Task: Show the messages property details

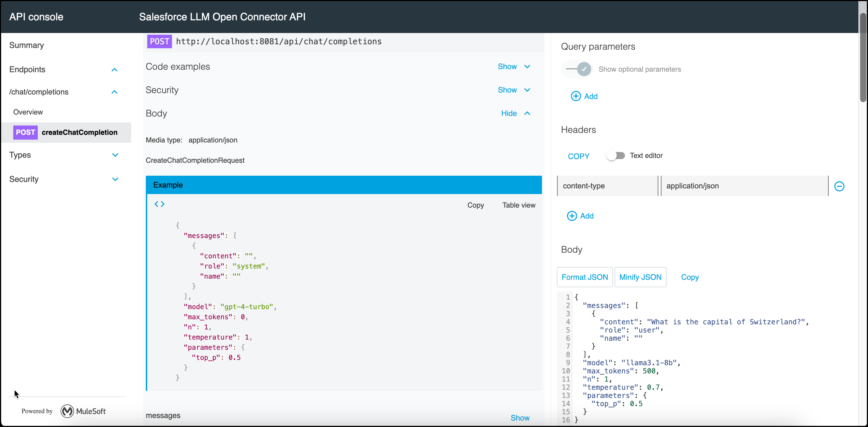Action: pos(520,418)
